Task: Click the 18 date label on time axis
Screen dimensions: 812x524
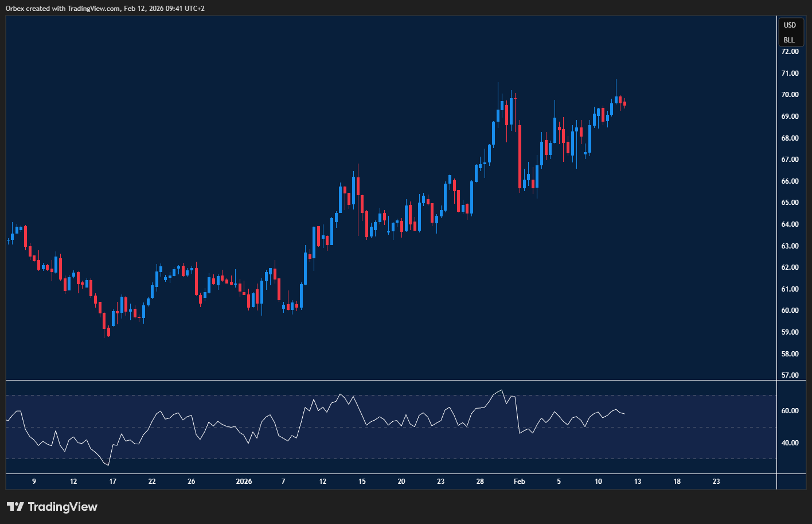Action: tap(677, 482)
